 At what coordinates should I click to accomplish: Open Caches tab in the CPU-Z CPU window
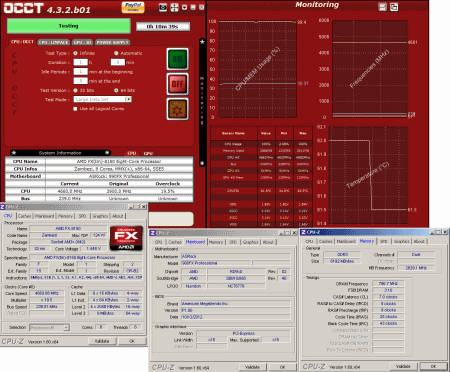[25, 216]
